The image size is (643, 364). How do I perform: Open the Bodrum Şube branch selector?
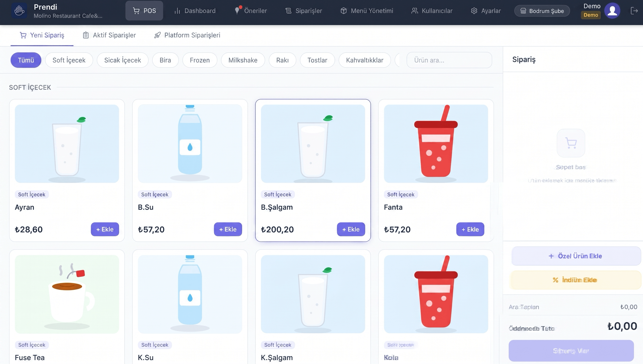pyautogui.click(x=542, y=11)
